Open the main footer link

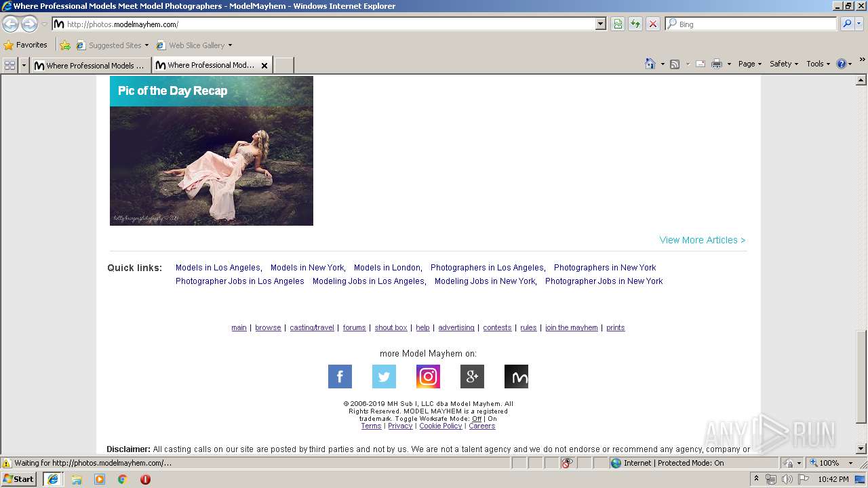click(239, 327)
